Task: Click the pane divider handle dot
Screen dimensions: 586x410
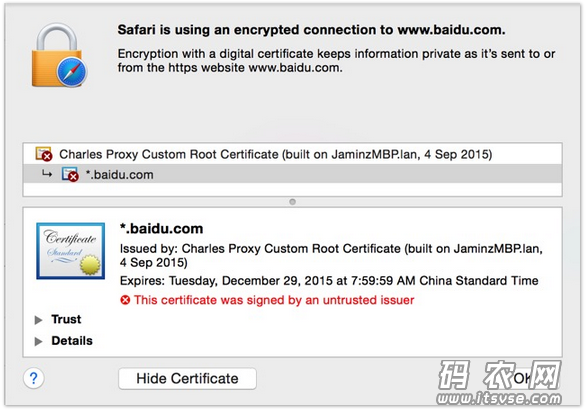Action: 293,202
